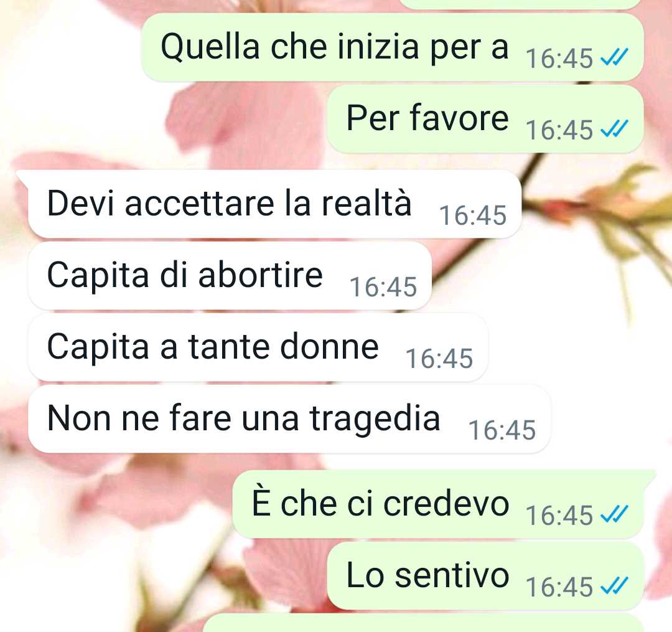Tap the partially visible green bubble at the bottom
The image size is (672, 632).
424,623
